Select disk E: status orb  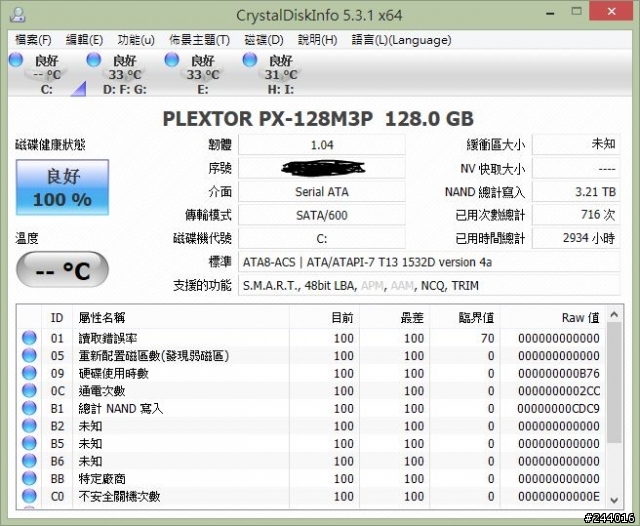[172, 60]
